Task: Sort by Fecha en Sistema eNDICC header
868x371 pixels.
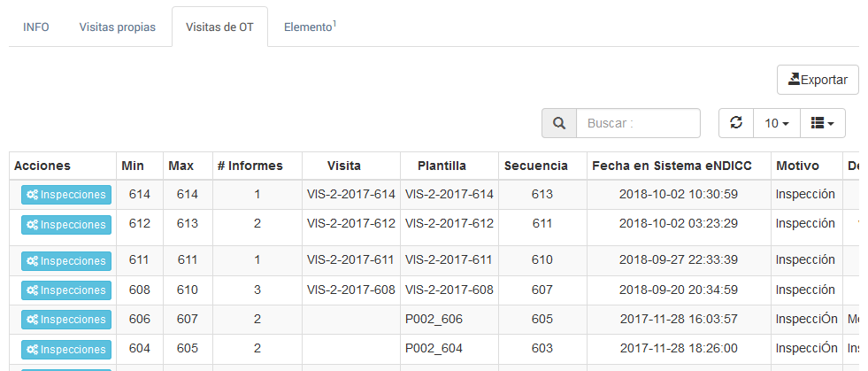Action: (x=679, y=166)
